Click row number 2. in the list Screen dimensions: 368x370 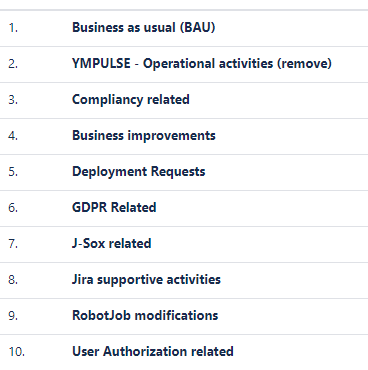click(x=13, y=64)
